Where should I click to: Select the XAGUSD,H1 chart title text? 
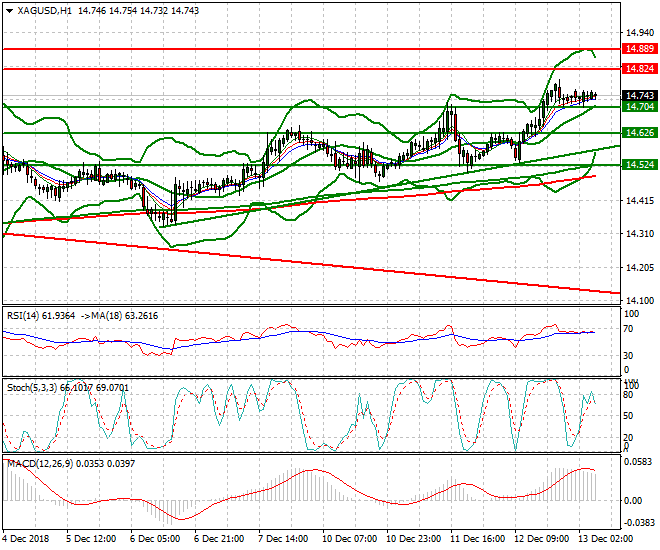44,11
